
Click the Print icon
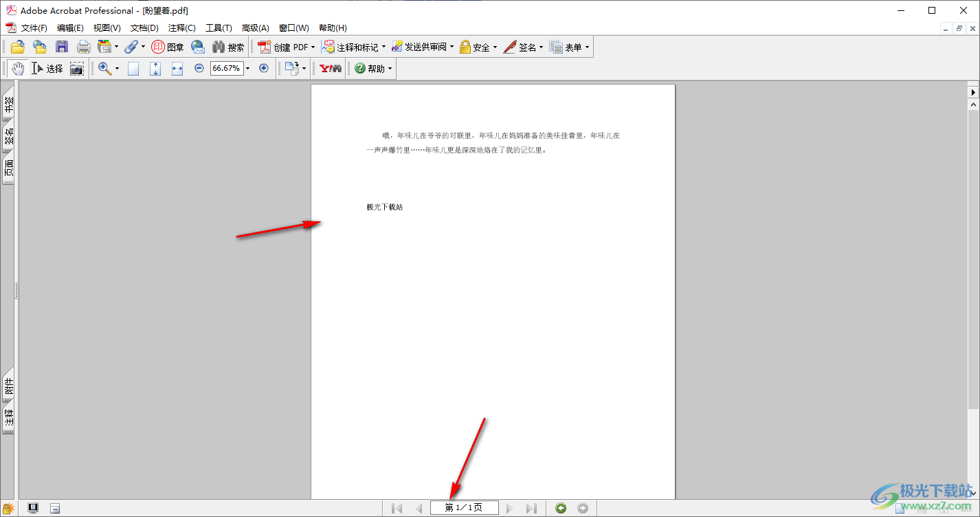tap(84, 47)
